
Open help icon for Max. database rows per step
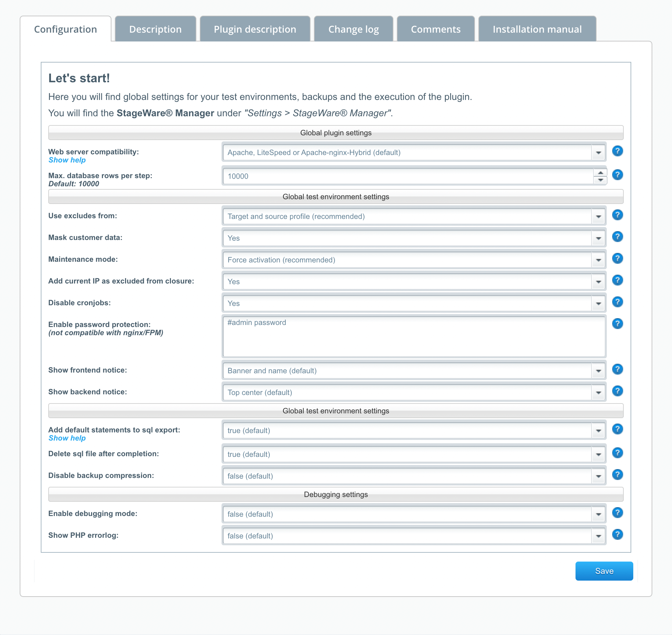pyautogui.click(x=617, y=175)
